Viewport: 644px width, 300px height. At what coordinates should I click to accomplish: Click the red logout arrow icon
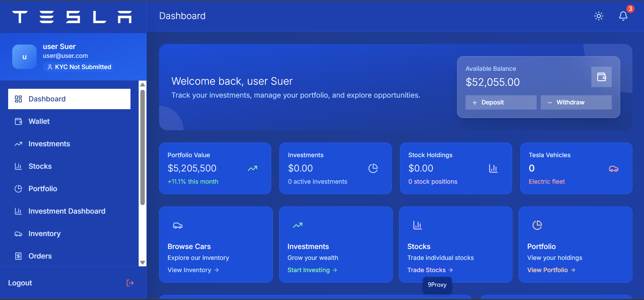pyautogui.click(x=130, y=283)
